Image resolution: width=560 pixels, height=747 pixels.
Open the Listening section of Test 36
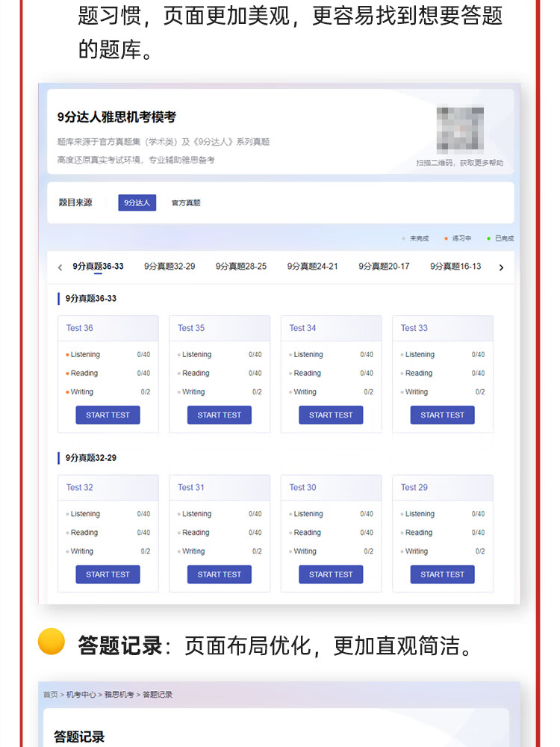[x=85, y=355]
